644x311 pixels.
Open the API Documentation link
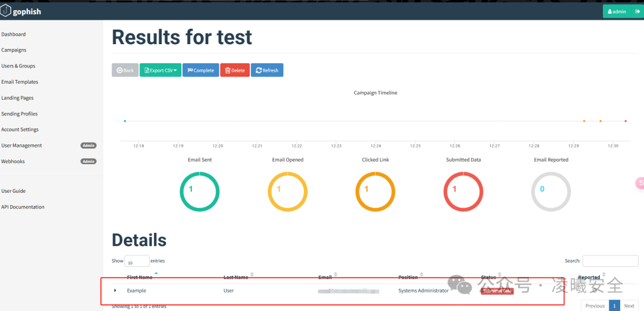[x=23, y=207]
